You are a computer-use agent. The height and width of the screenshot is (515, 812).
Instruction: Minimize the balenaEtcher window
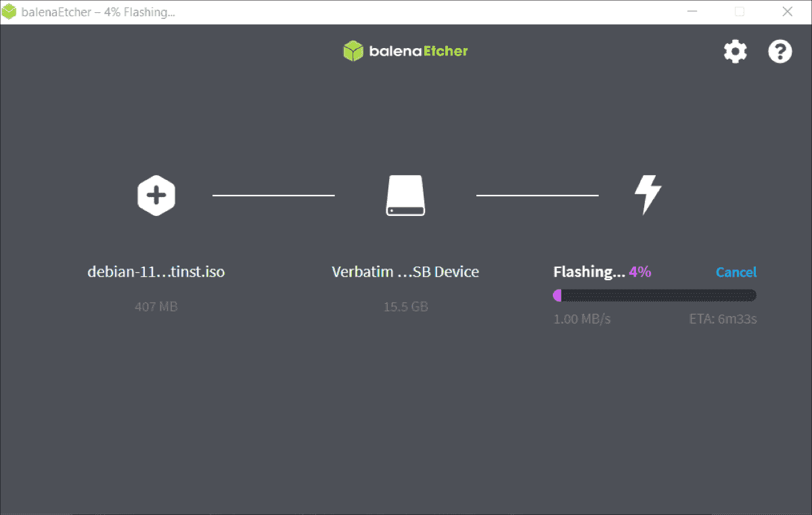tap(692, 12)
